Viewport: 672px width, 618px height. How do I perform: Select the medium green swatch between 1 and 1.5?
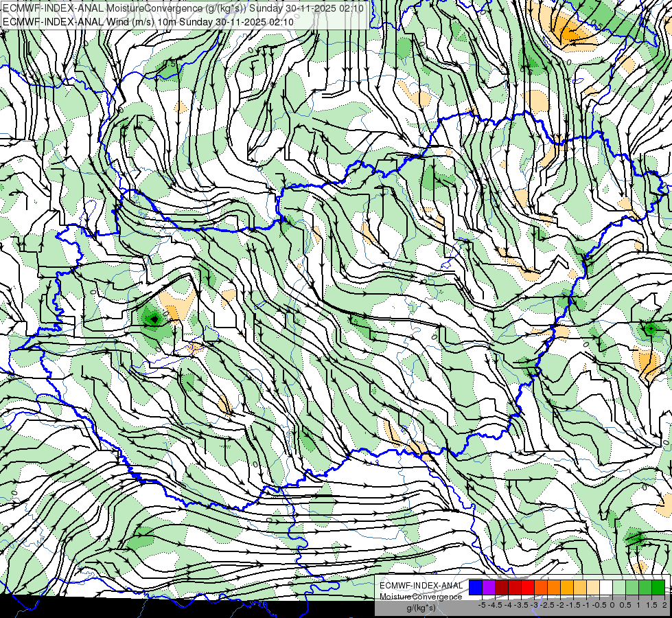pyautogui.click(x=645, y=587)
